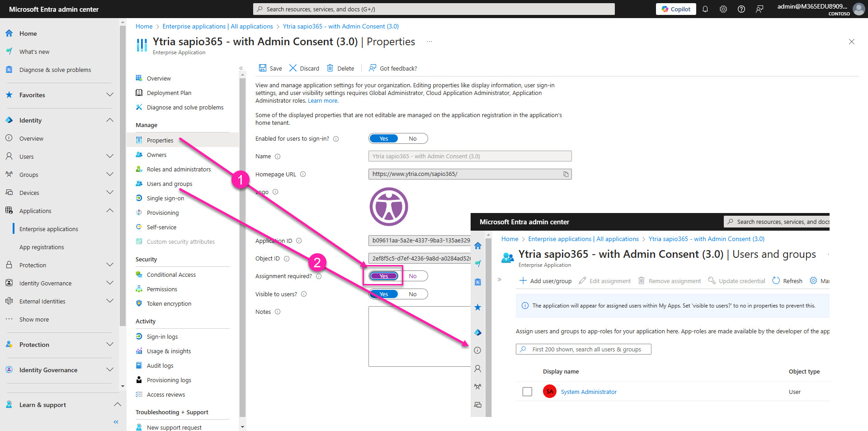Image resolution: width=868 pixels, height=431 pixels.
Task: Click the Refresh icon in Users and groups
Action: coord(776,281)
